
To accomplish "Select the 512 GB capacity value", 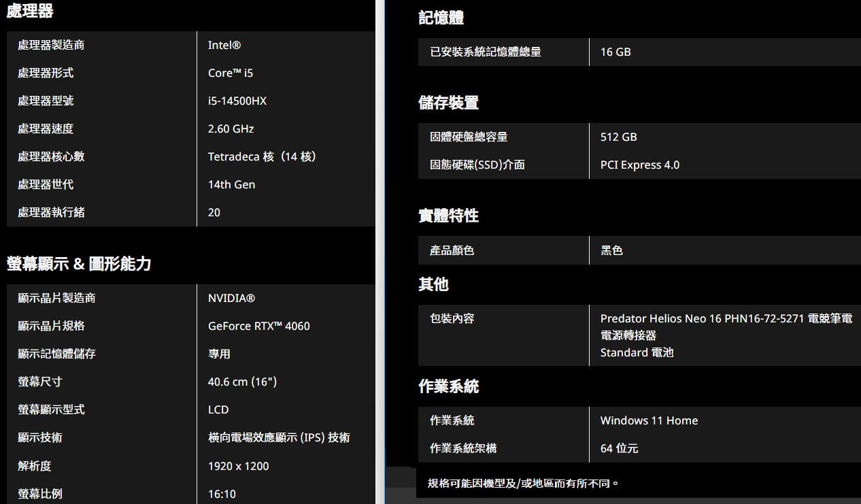I will tap(619, 137).
